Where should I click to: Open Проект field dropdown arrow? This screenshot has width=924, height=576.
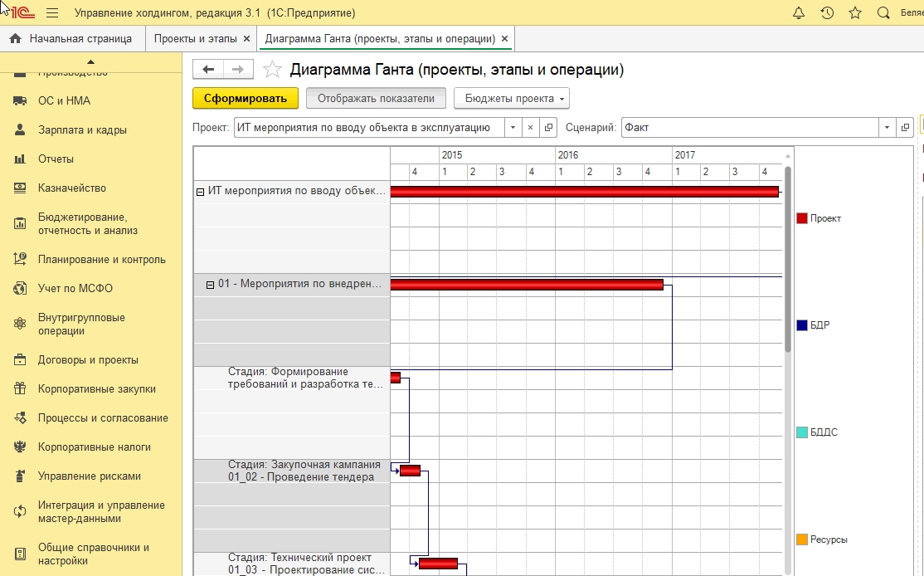[x=513, y=127]
